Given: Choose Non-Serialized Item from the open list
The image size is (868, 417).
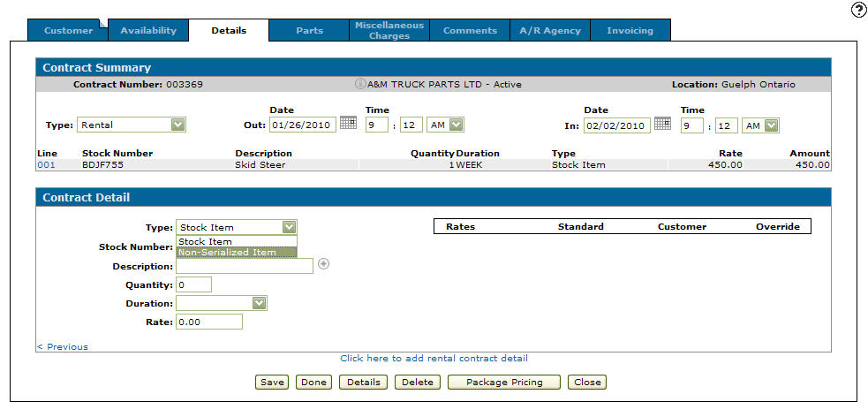Looking at the screenshot, I should coord(237,253).
